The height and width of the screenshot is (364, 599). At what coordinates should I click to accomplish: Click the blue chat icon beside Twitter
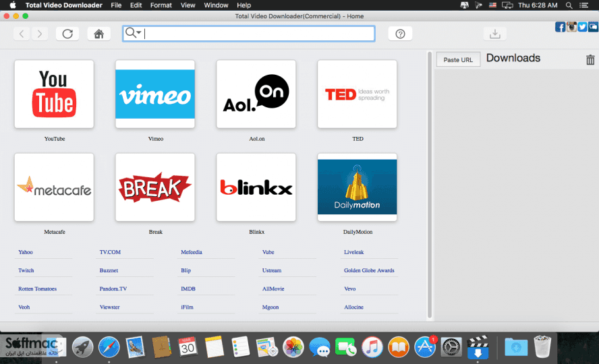click(x=594, y=27)
